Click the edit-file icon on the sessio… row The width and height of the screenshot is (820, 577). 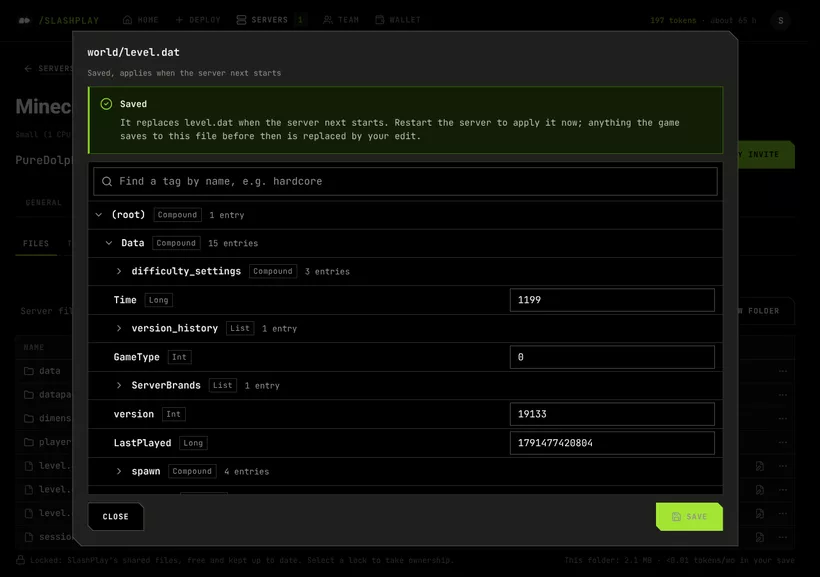(x=759, y=537)
